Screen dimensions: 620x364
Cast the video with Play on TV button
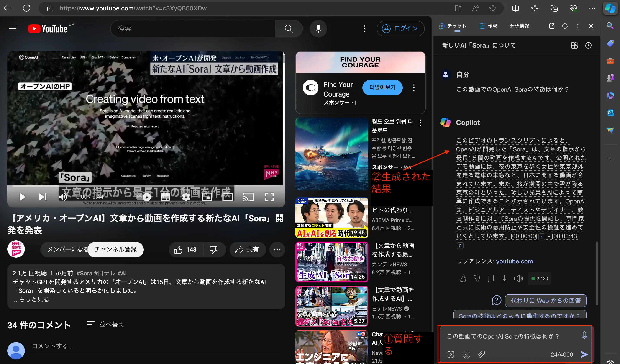tap(248, 197)
